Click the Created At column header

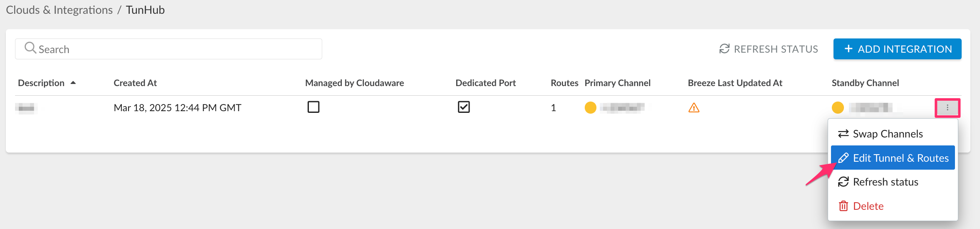[135, 83]
